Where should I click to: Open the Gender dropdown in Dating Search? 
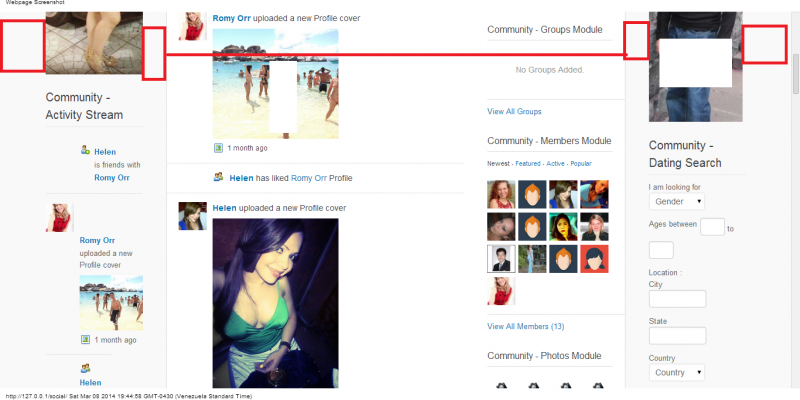click(676, 201)
